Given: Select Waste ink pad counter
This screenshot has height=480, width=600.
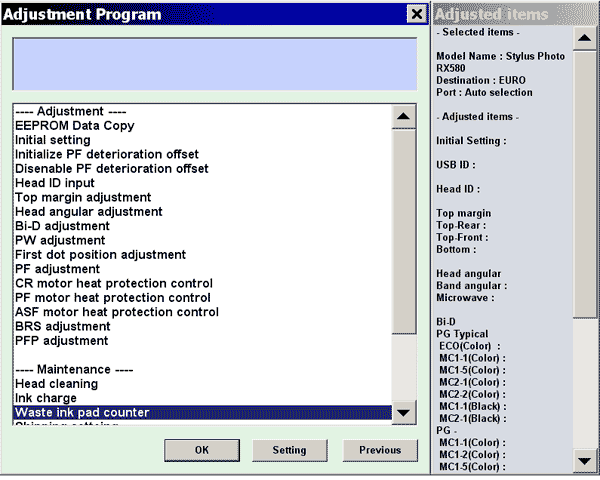Looking at the screenshot, I should 203,413.
